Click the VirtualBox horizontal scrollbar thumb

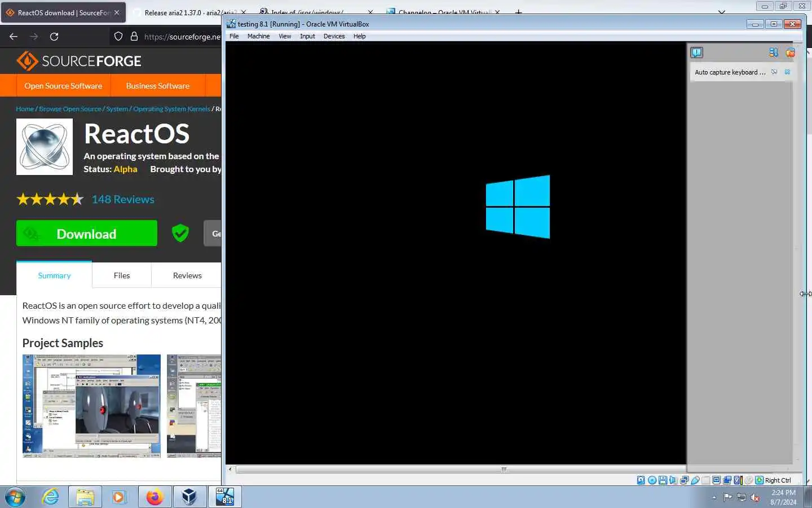click(461, 469)
